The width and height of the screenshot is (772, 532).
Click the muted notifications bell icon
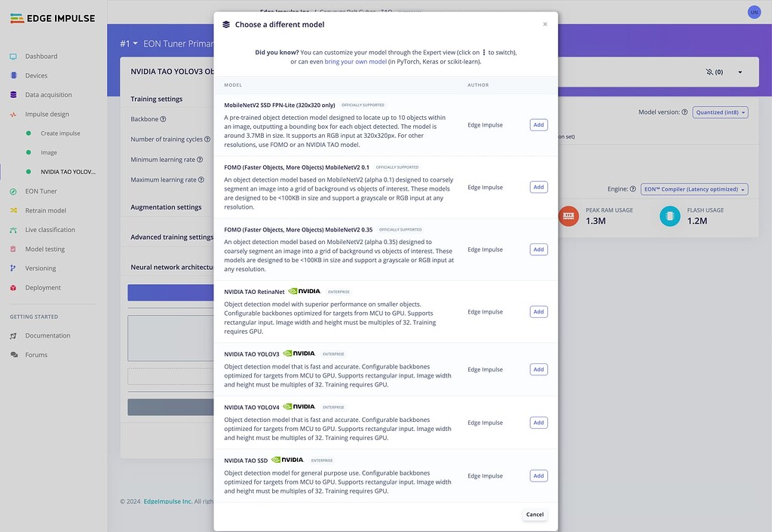point(709,72)
